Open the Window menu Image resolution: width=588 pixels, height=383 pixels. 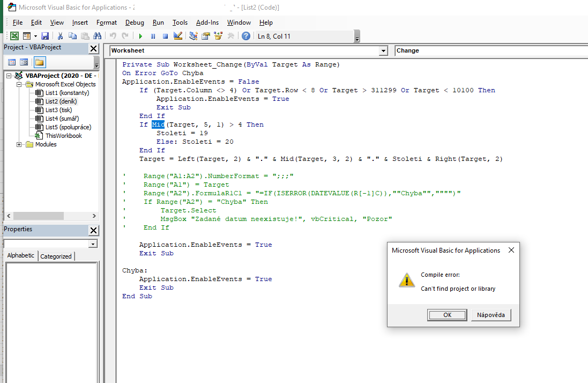coord(239,23)
